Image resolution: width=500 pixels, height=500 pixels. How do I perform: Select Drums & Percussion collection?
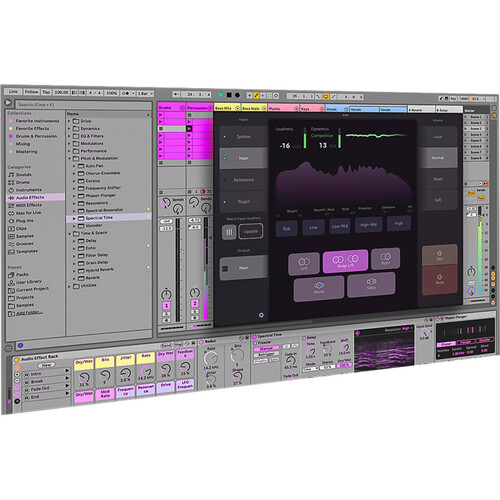coord(33,136)
